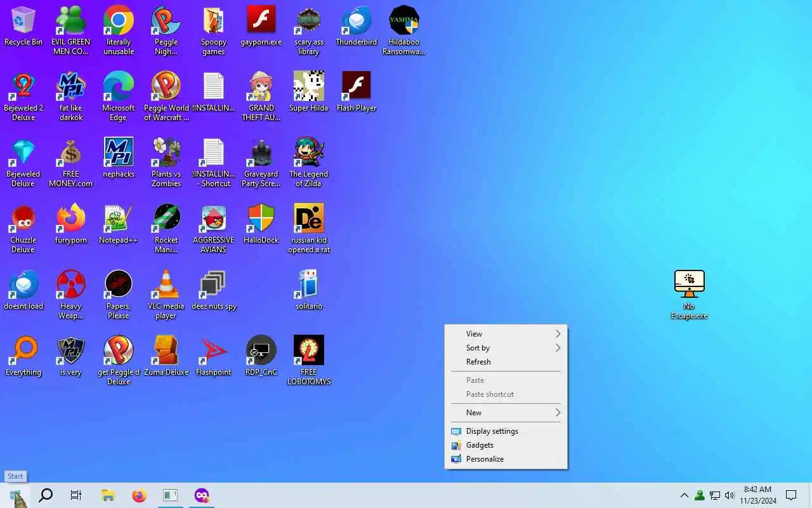Click the Thunderbird desktop shortcut
Screen dimensions: 812x508
coord(357,27)
